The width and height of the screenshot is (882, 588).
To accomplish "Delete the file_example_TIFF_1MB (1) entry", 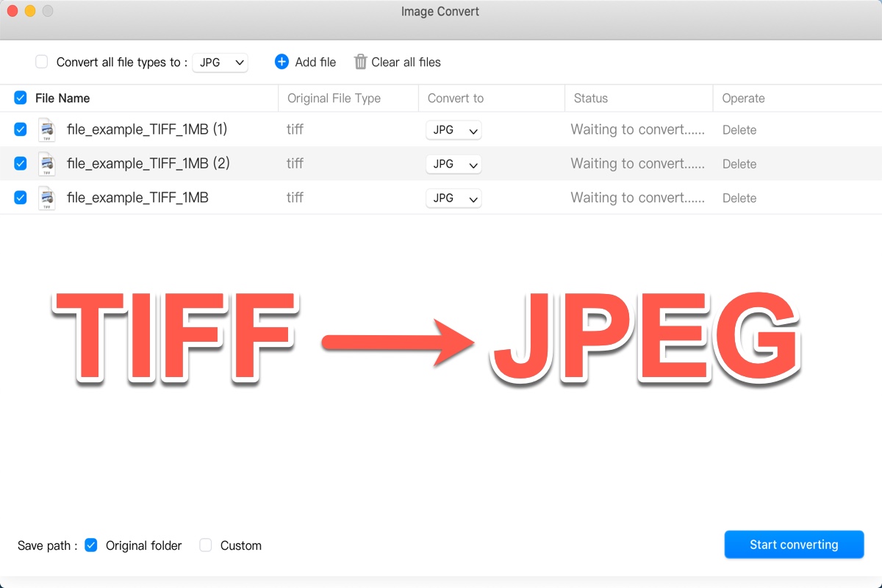I will tap(739, 130).
